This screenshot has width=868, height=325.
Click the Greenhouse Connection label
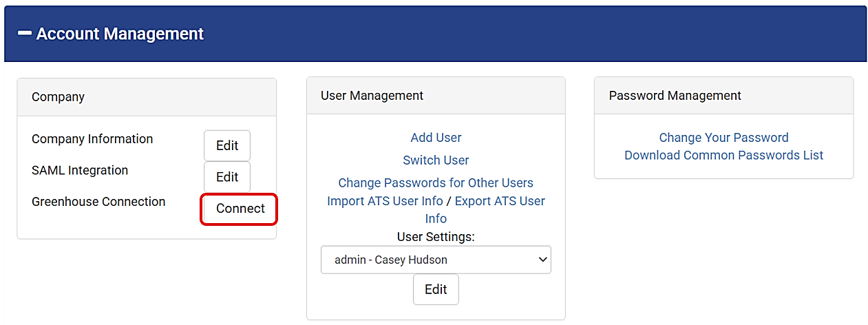pyautogui.click(x=98, y=202)
